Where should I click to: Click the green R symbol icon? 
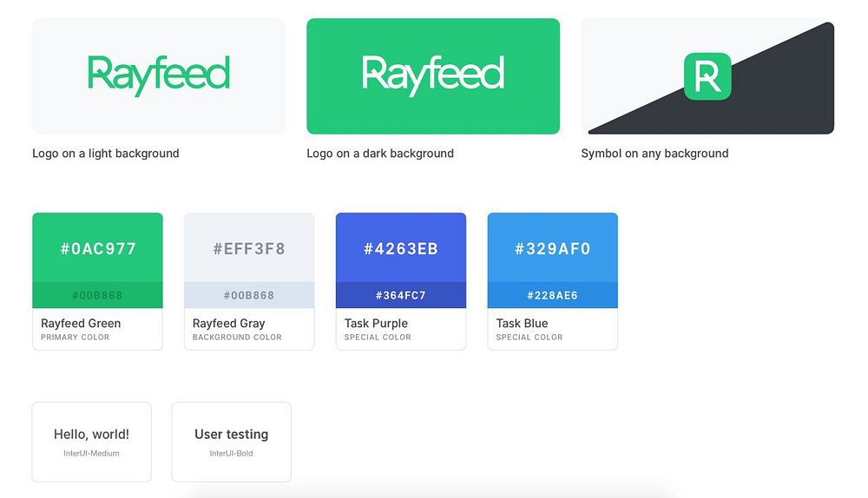707,76
